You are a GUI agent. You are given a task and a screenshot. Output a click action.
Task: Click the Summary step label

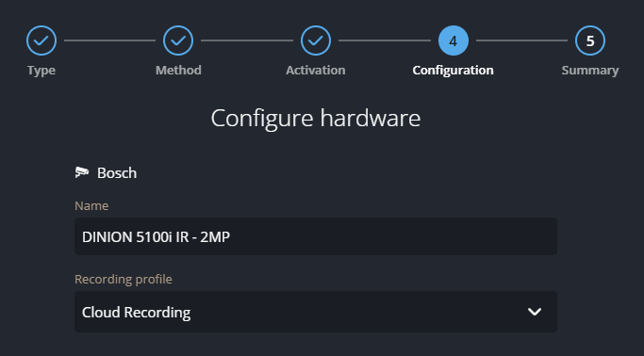coord(590,71)
